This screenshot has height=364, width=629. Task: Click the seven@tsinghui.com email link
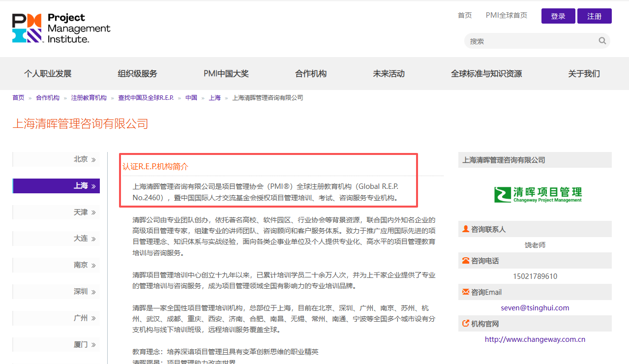(x=535, y=308)
